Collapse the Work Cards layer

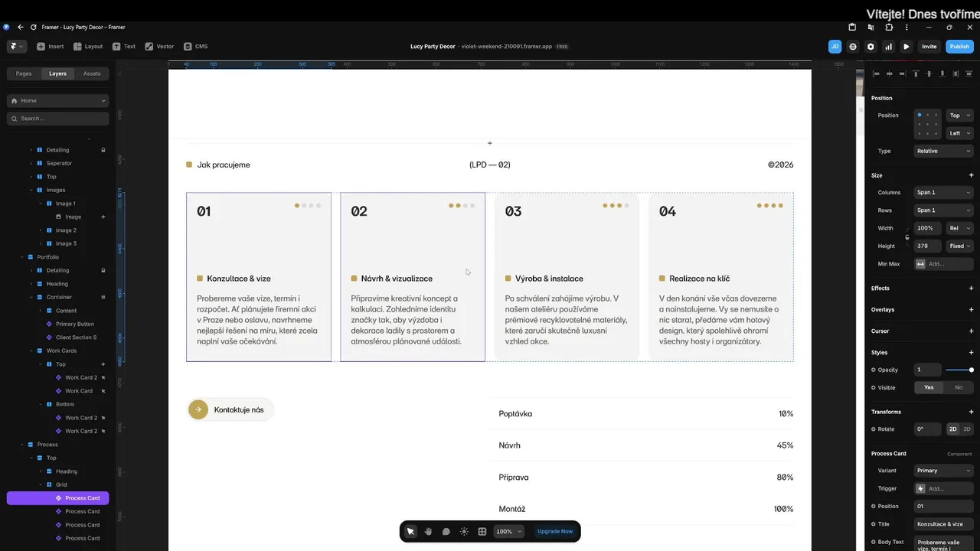[x=31, y=350]
